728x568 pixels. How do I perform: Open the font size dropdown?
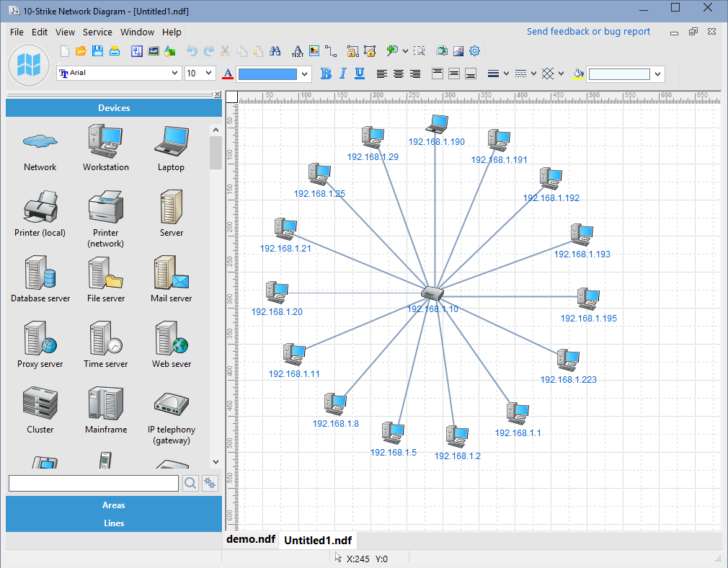(209, 74)
